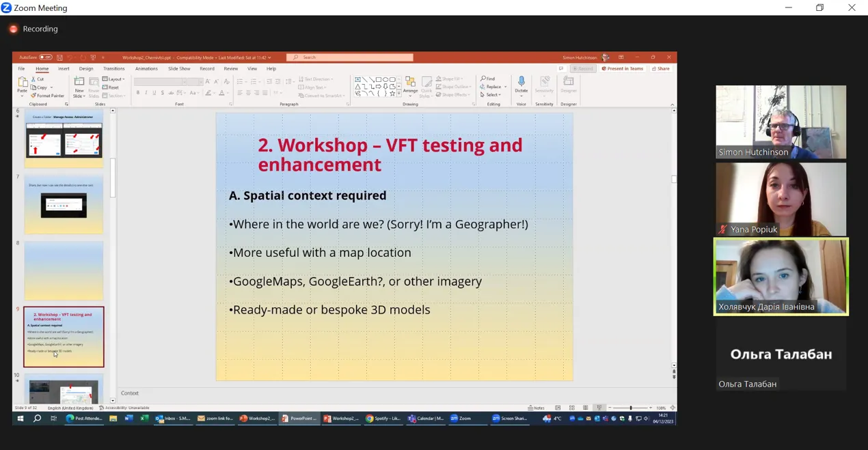Click the Share button

point(661,68)
